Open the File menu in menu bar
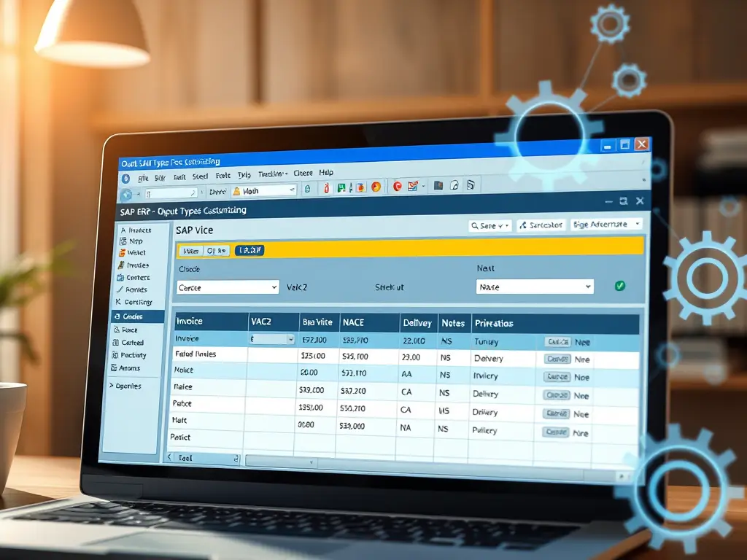747x560 pixels. pos(143,177)
